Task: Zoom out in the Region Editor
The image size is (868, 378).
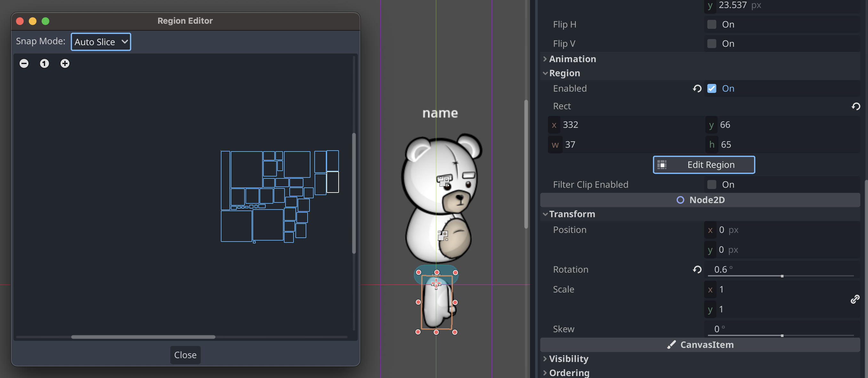Action: click(x=24, y=63)
